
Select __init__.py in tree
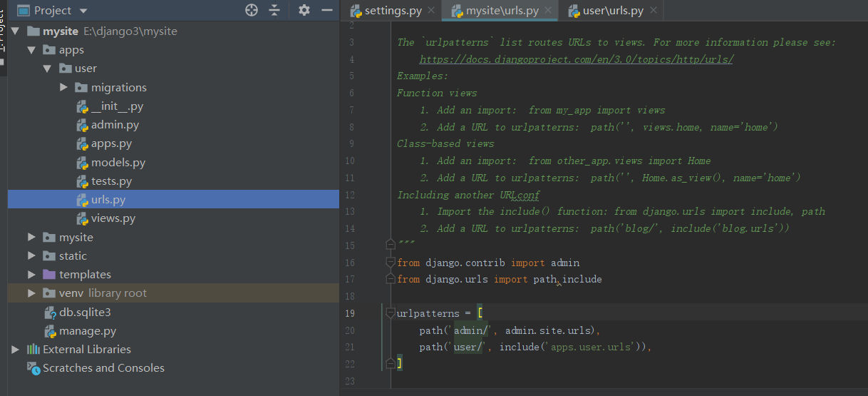[118, 106]
